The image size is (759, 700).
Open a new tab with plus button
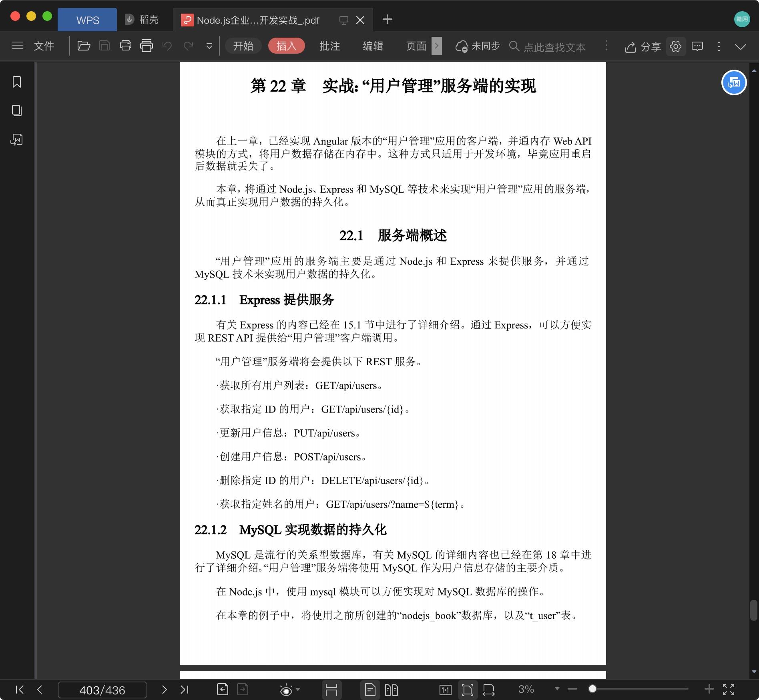(388, 19)
